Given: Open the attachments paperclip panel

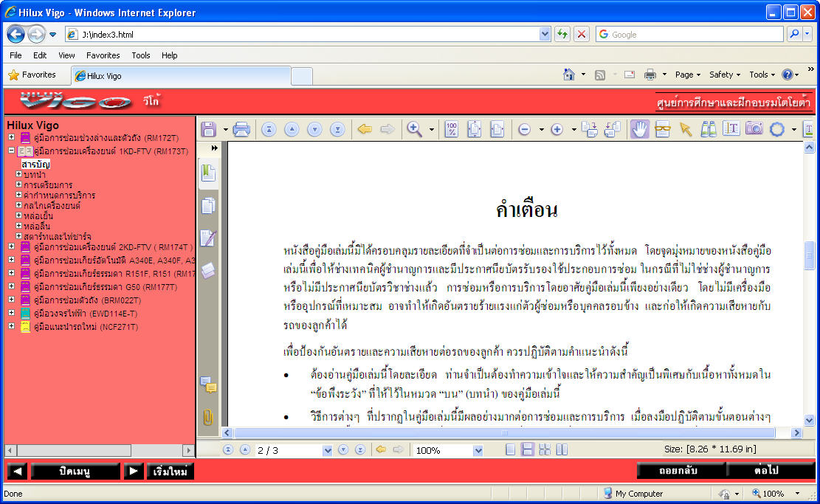Looking at the screenshot, I should 208,417.
